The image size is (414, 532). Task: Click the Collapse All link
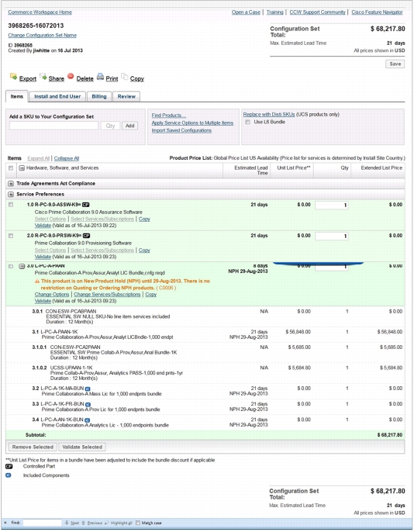coord(67,158)
